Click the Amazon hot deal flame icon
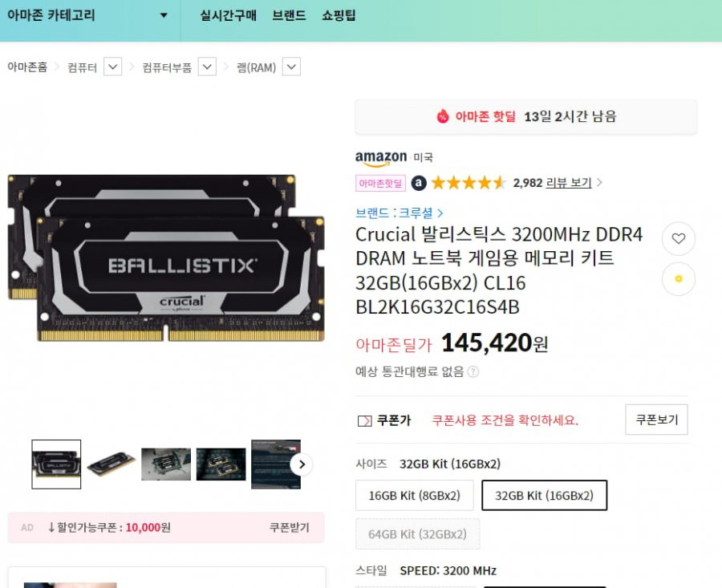722x588 pixels. click(443, 116)
